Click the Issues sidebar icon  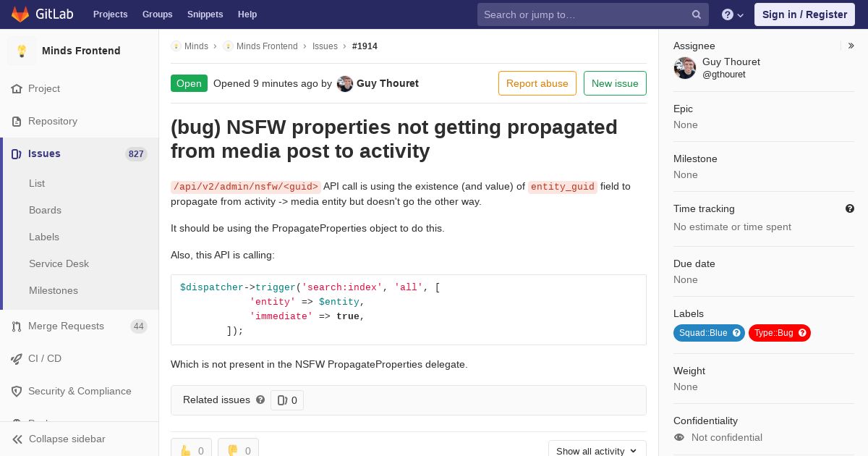coord(17,153)
